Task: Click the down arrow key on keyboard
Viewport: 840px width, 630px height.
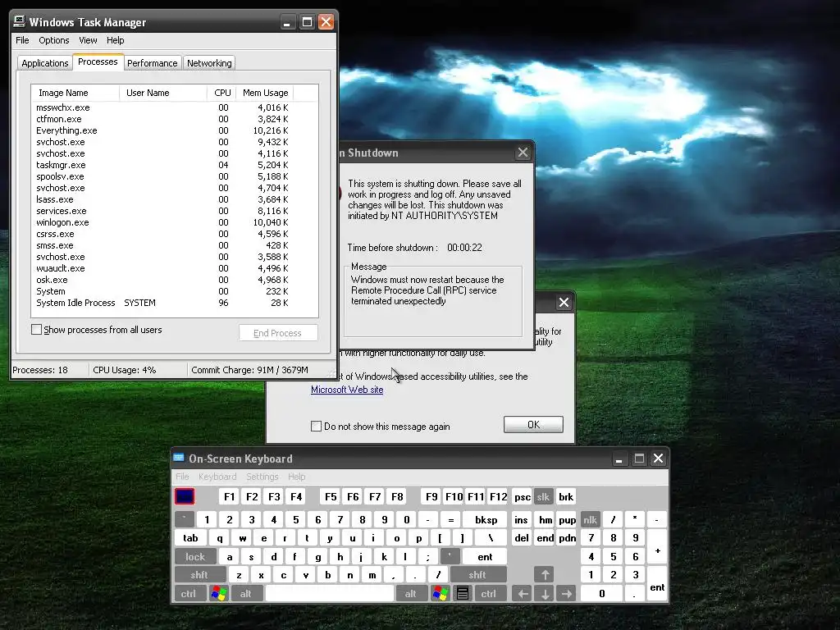Action: [x=545, y=594]
